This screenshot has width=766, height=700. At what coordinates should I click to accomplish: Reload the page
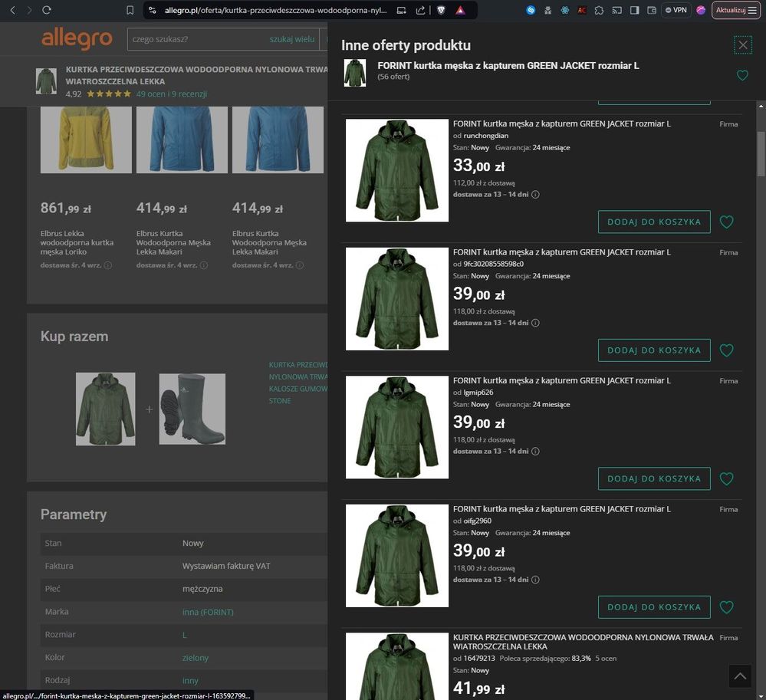[x=47, y=10]
